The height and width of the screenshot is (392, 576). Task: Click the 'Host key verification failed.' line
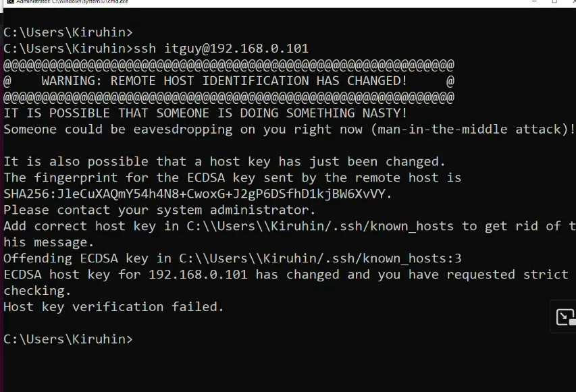[113, 307]
